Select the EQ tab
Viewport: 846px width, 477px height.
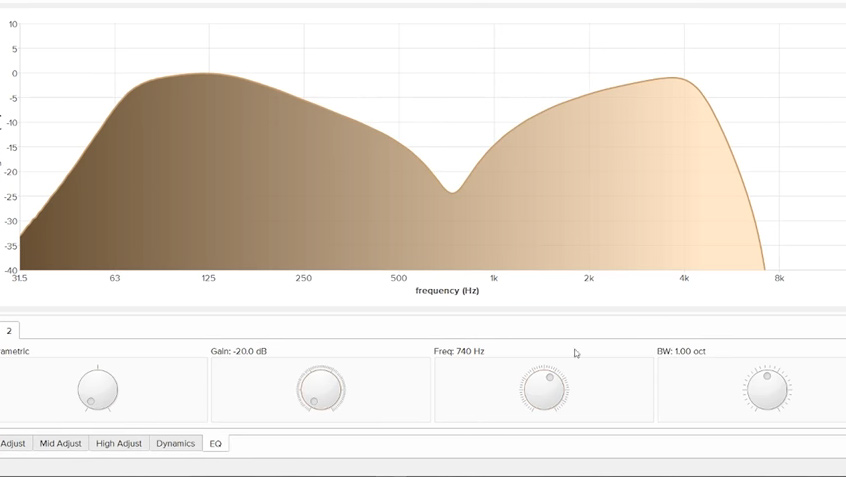[215, 443]
